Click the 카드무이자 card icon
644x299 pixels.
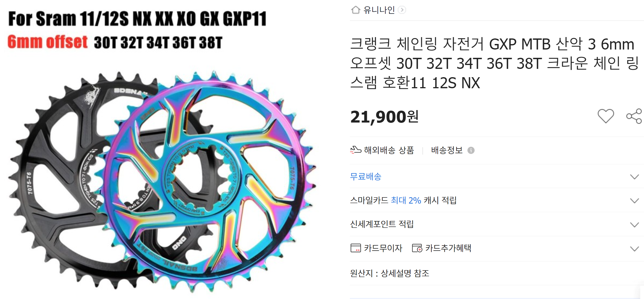tap(356, 248)
